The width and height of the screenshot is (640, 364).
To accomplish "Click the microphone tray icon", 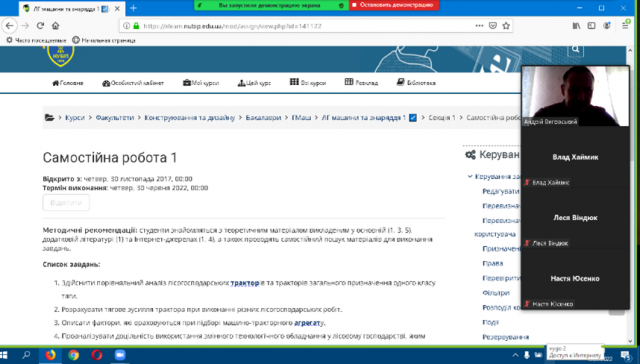I will tap(527, 355).
